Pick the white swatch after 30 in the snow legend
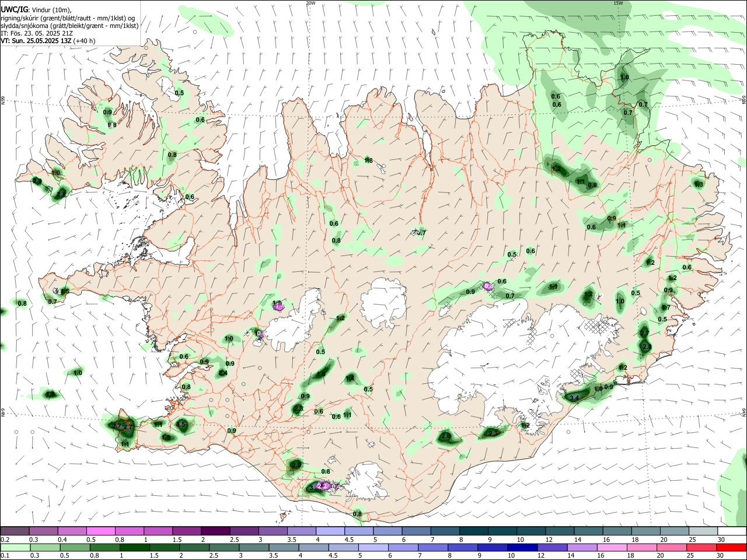Screen dimensions: 747x560 pyautogui.click(x=731, y=531)
